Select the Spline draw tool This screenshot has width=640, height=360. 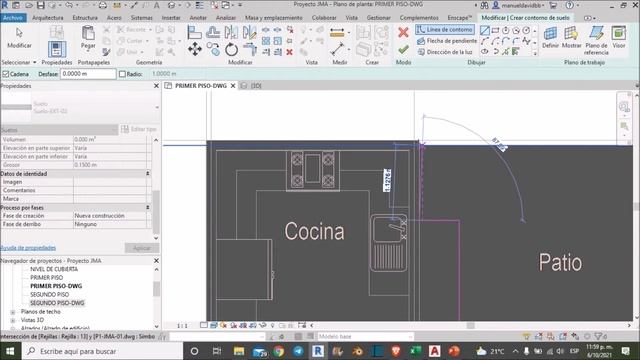point(526,41)
